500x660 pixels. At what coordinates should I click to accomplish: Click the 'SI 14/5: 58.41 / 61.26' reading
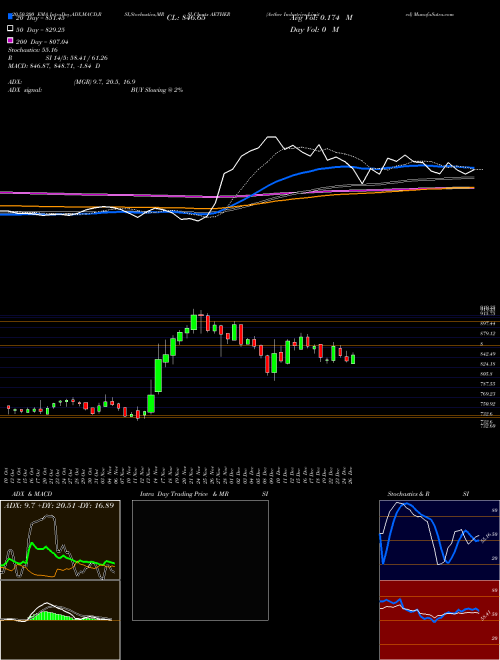pos(78,58)
